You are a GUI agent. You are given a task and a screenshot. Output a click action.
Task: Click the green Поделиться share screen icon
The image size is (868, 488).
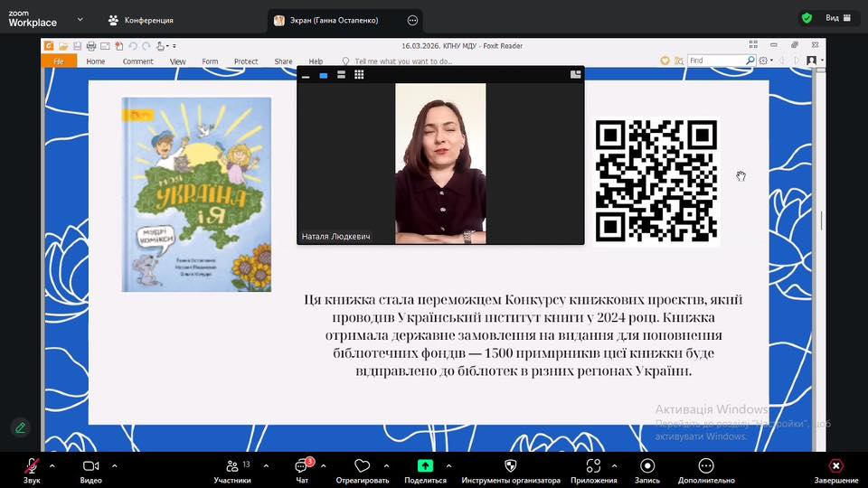pos(425,468)
